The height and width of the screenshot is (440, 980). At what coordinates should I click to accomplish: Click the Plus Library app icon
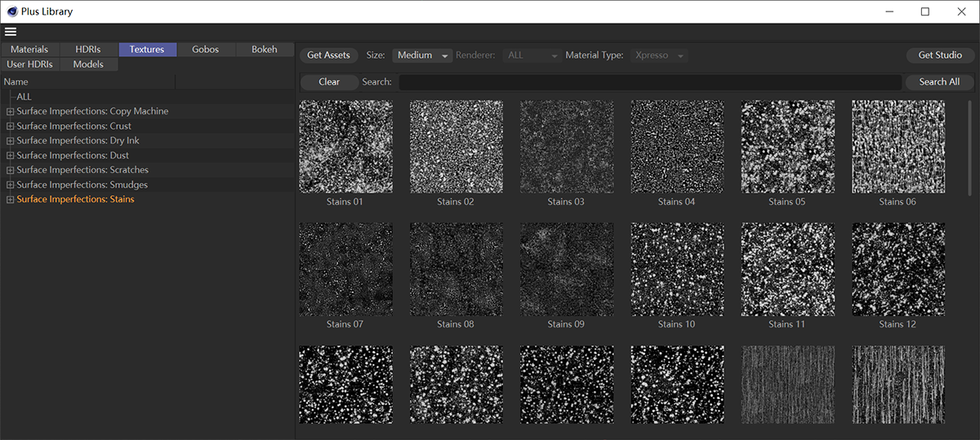click(12, 11)
